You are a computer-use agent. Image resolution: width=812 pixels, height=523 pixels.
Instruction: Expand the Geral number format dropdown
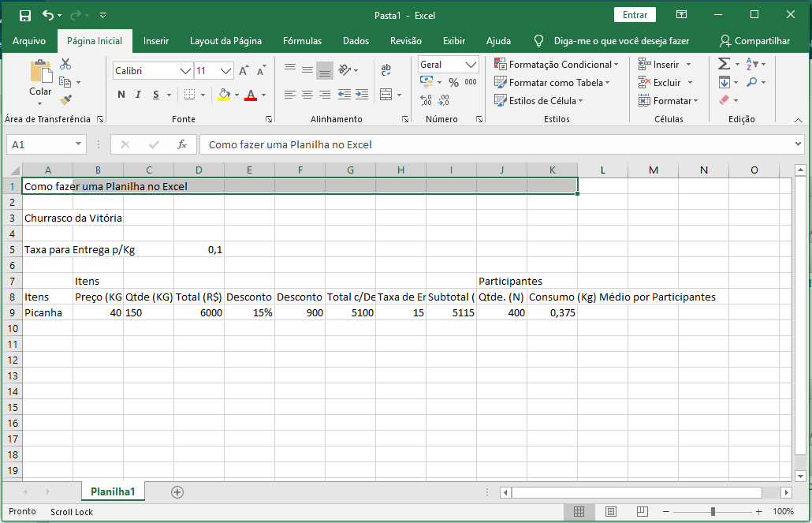pos(471,65)
